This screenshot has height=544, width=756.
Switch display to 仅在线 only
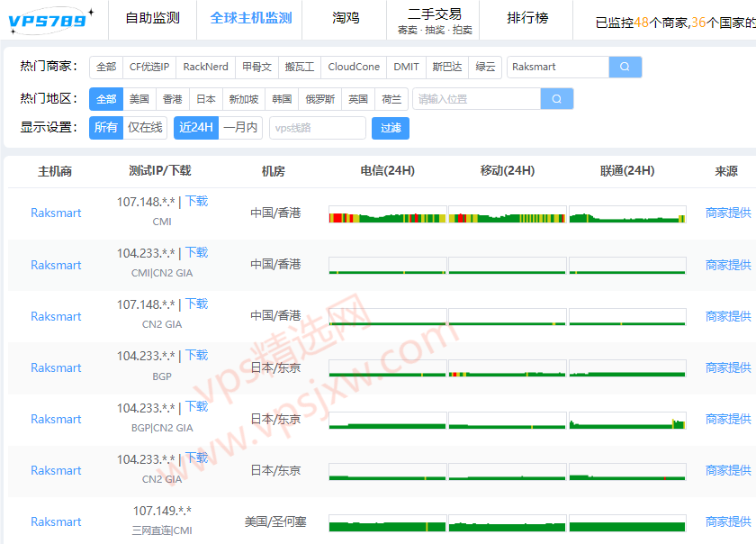point(145,128)
